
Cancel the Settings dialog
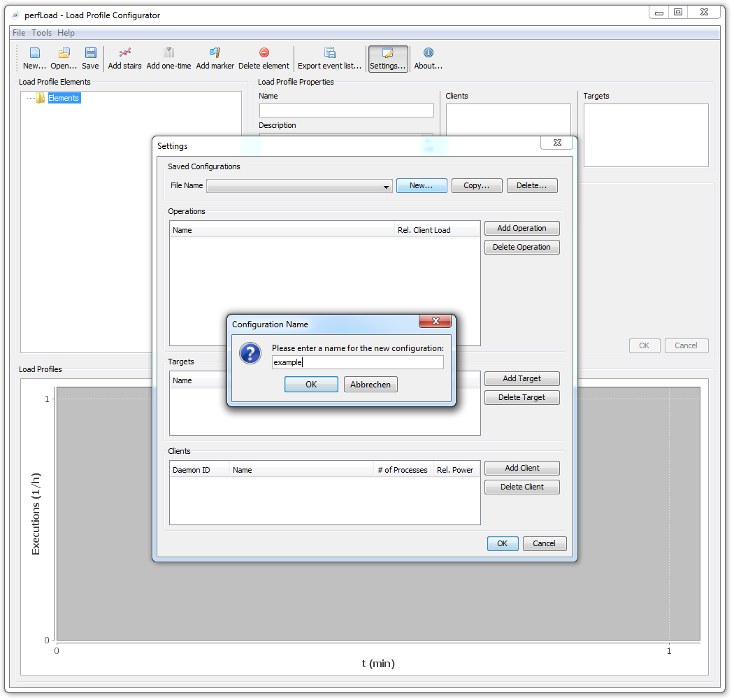click(x=544, y=543)
